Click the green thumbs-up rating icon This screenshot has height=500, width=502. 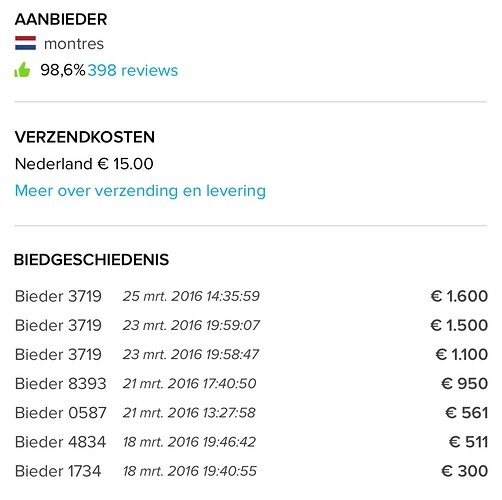[x=22, y=70]
